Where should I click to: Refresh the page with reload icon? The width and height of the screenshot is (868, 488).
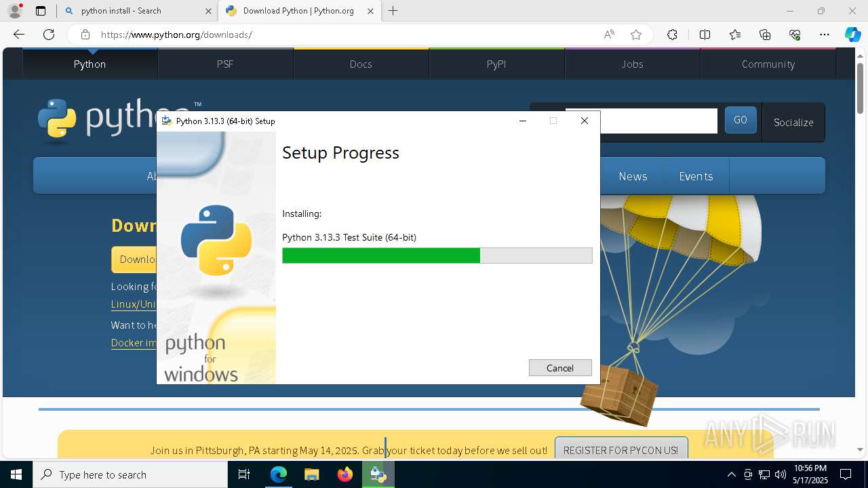(49, 35)
